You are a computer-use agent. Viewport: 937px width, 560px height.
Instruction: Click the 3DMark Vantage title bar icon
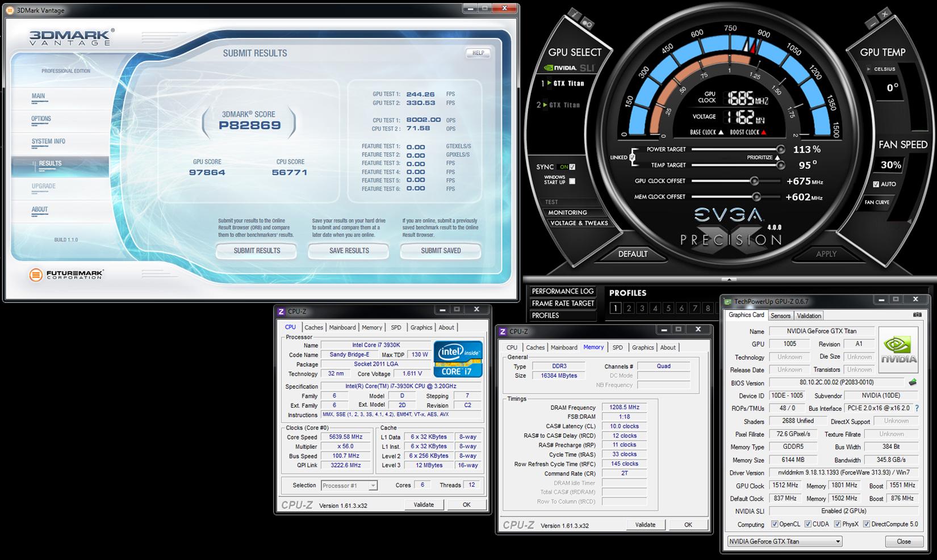pos(10,10)
